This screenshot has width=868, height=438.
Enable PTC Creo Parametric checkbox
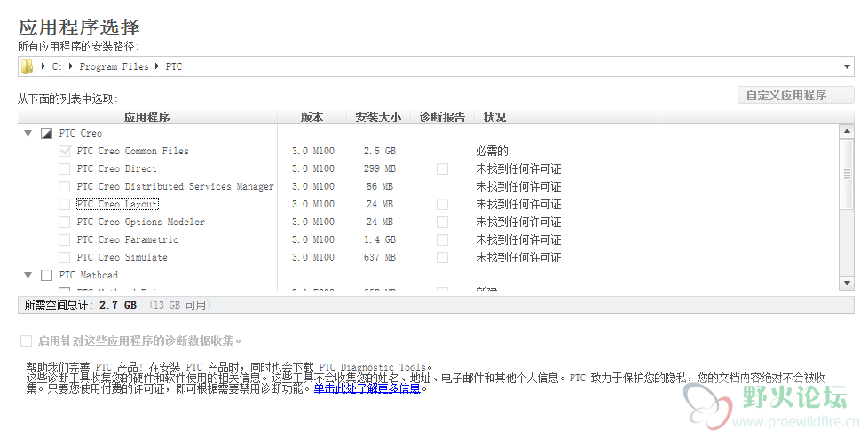(x=65, y=239)
